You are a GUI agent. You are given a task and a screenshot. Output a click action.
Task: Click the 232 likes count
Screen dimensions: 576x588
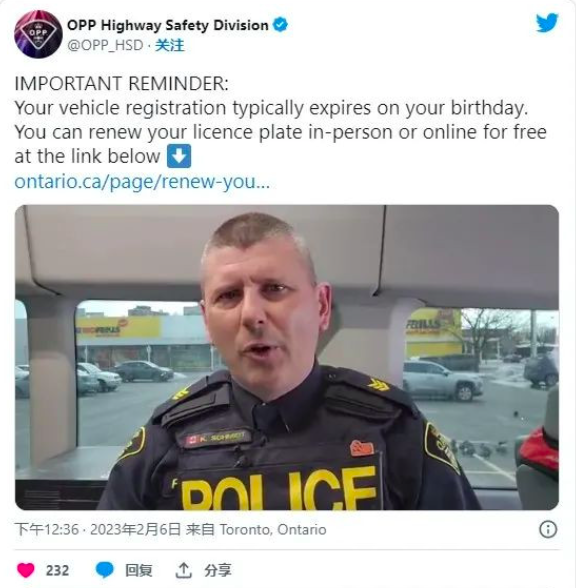click(57, 570)
